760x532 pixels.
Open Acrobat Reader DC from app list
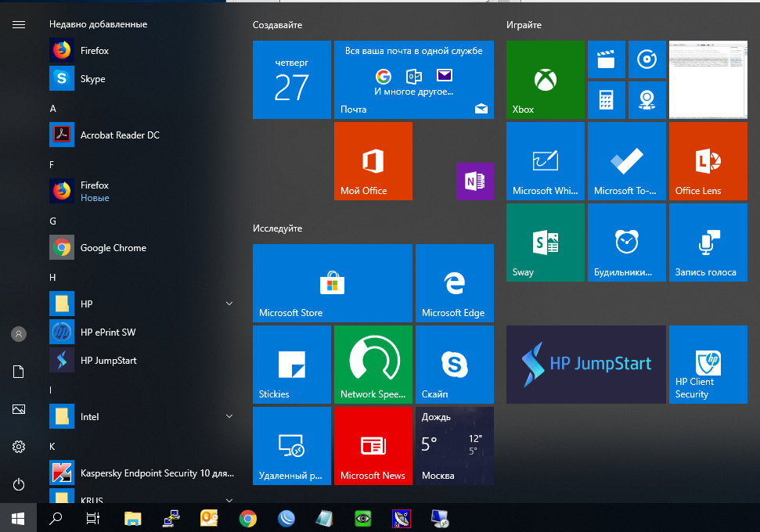[119, 135]
